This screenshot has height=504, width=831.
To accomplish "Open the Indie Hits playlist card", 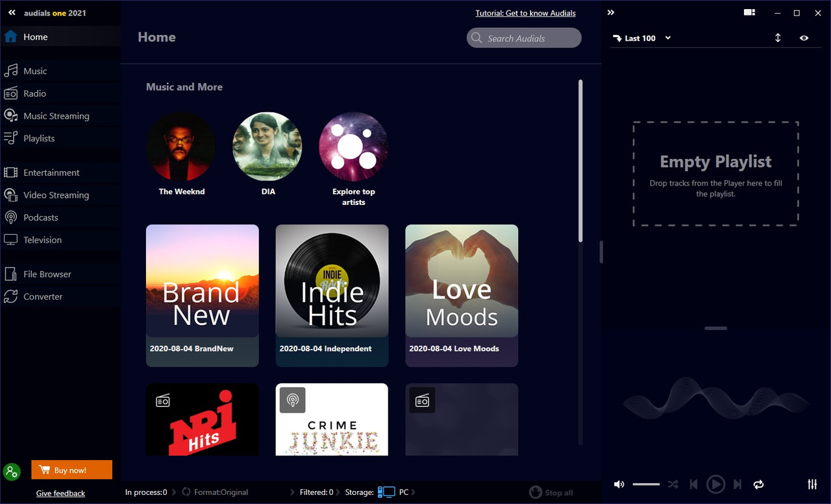I will (332, 295).
